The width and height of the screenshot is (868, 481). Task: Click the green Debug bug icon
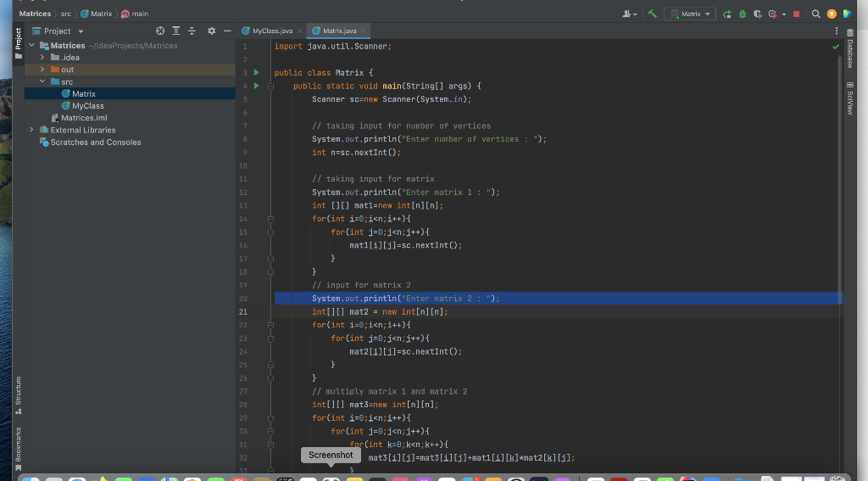point(743,14)
